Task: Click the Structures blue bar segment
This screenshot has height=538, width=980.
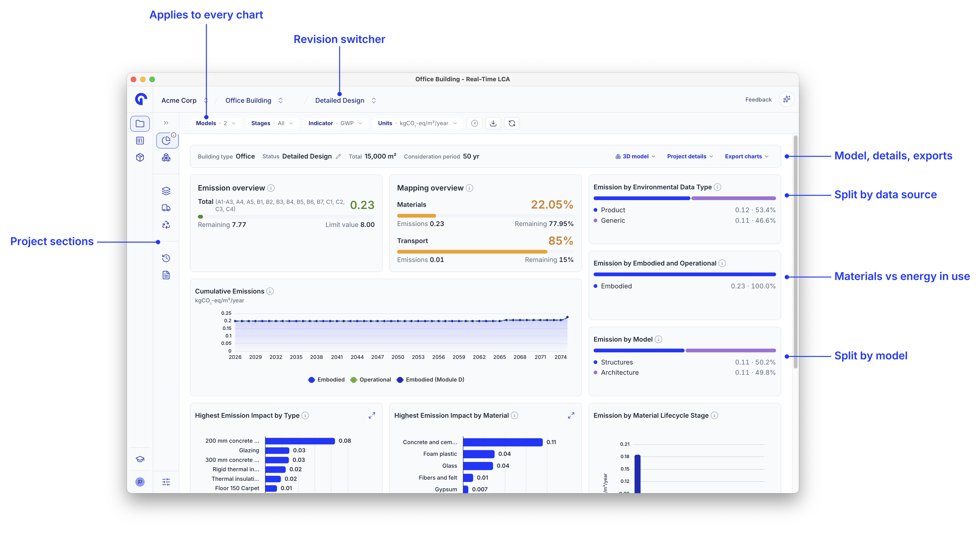Action: 639,351
